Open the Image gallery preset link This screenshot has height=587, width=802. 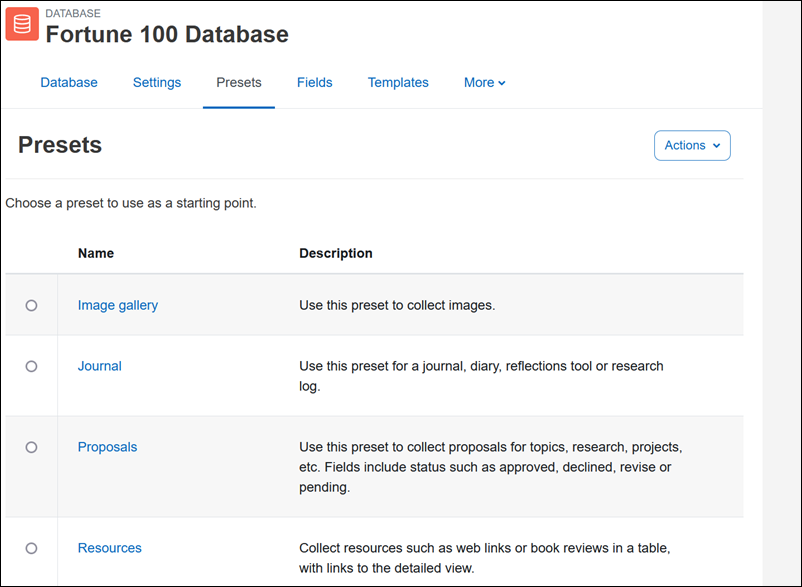117,305
